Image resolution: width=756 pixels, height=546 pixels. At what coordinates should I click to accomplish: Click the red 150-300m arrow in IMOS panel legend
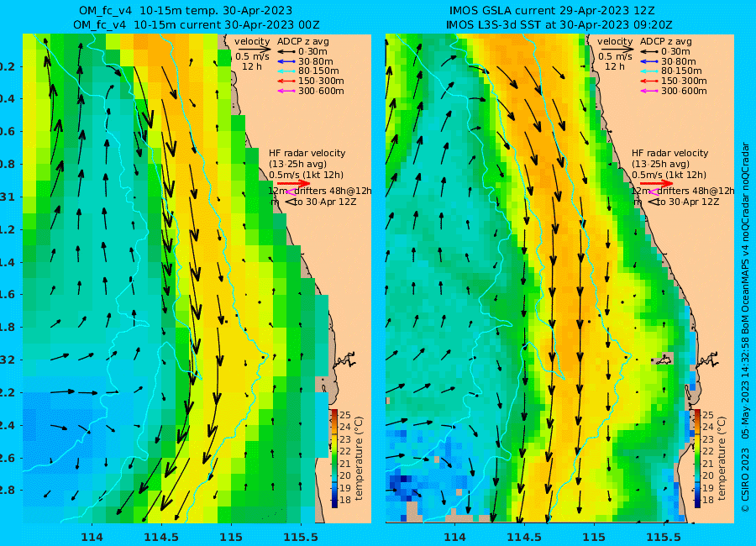pos(649,81)
